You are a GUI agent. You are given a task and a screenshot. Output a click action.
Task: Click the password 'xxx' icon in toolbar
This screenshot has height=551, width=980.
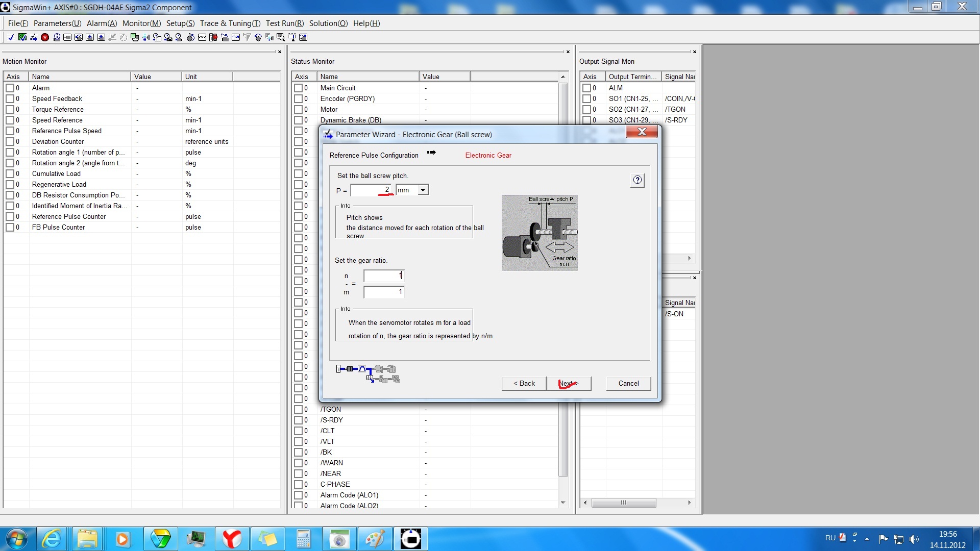(x=202, y=37)
